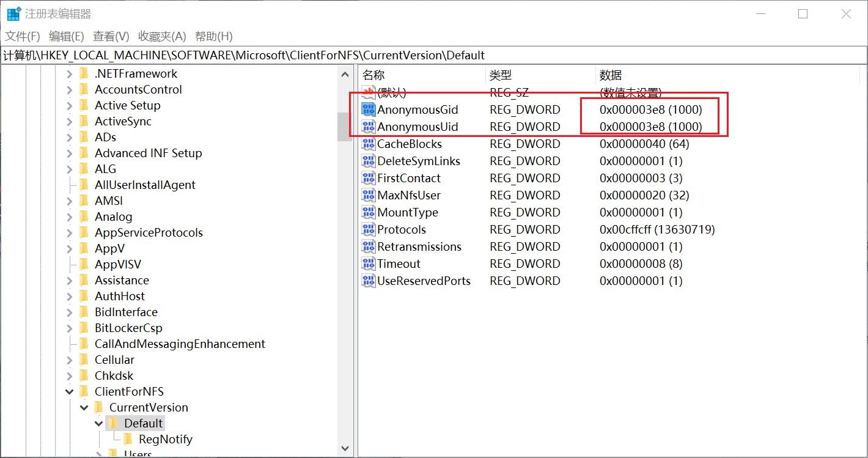Click the tree pane scroll-down arrow
This screenshot has width=868, height=458.
pyautogui.click(x=345, y=449)
